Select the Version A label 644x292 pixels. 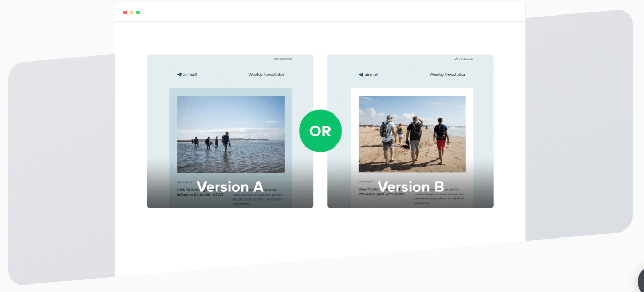tap(230, 187)
